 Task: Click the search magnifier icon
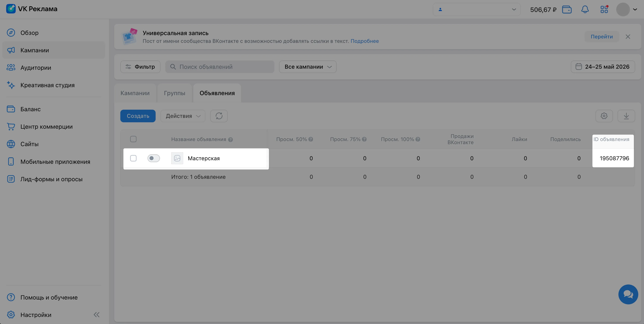click(x=173, y=67)
